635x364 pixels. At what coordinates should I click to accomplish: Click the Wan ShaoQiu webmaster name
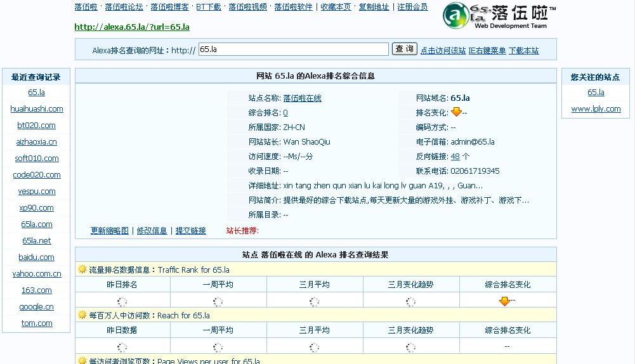coord(306,141)
